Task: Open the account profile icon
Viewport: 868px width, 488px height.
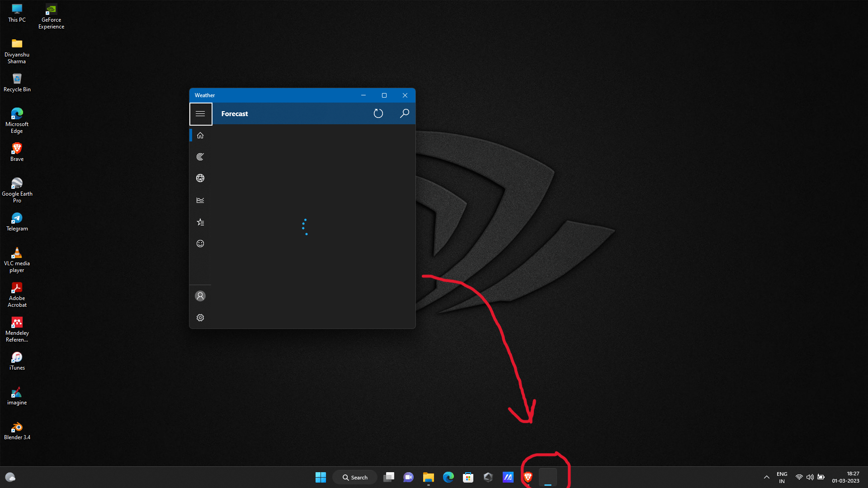Action: (x=200, y=296)
